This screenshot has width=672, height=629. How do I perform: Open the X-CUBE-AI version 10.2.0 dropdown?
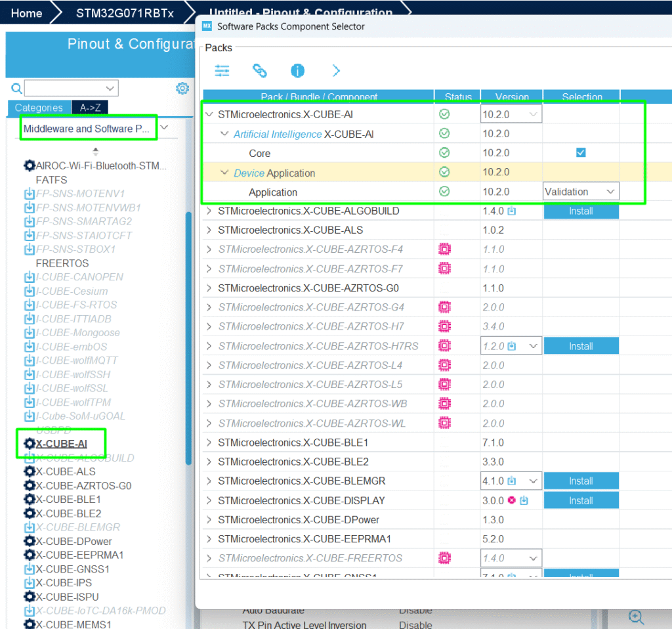coord(534,114)
